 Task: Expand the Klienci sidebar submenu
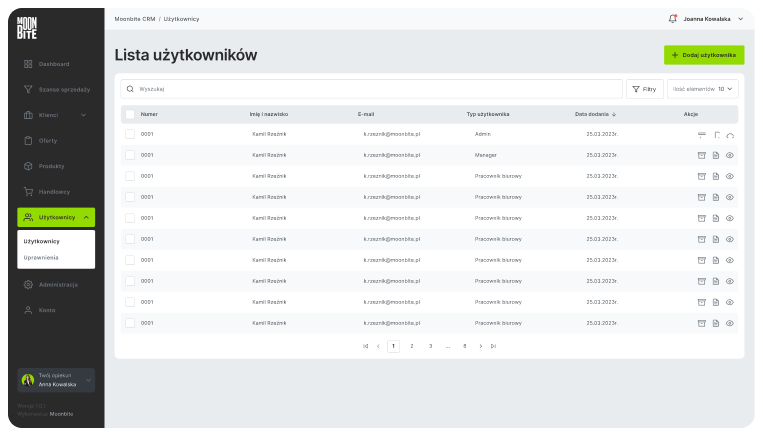coord(84,115)
